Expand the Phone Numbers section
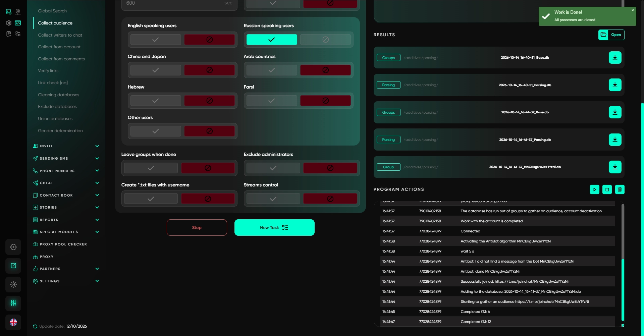Viewport: 644px width, 336px height. [x=66, y=171]
